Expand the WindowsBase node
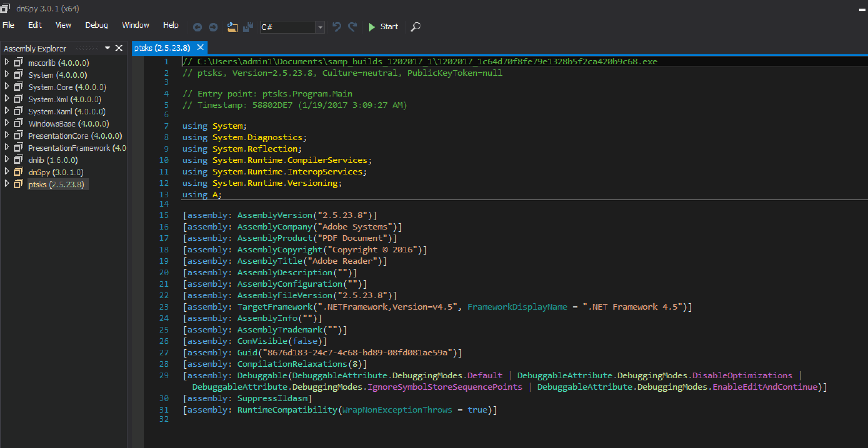Screen dimensions: 868x448 coord(7,123)
